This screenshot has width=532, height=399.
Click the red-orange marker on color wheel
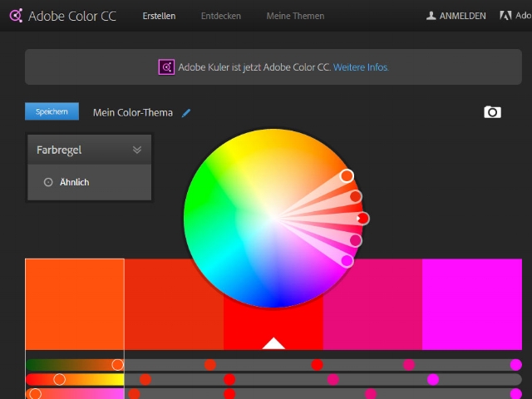[x=356, y=196]
